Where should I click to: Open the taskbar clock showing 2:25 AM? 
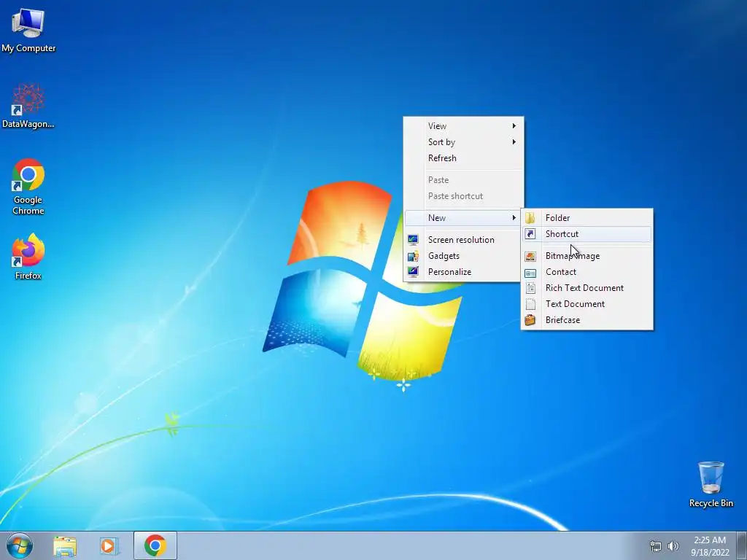coord(710,545)
